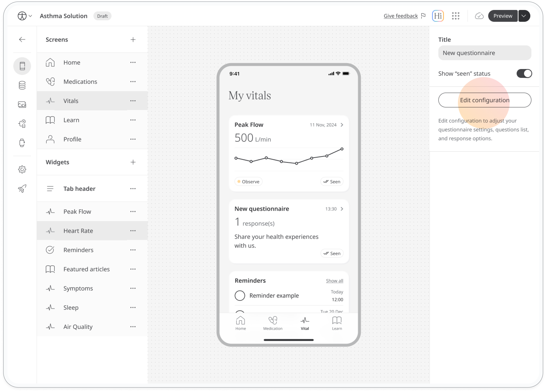The width and height of the screenshot is (546, 392).
Task: Select the Symptoms widget icon
Action: (x=50, y=288)
